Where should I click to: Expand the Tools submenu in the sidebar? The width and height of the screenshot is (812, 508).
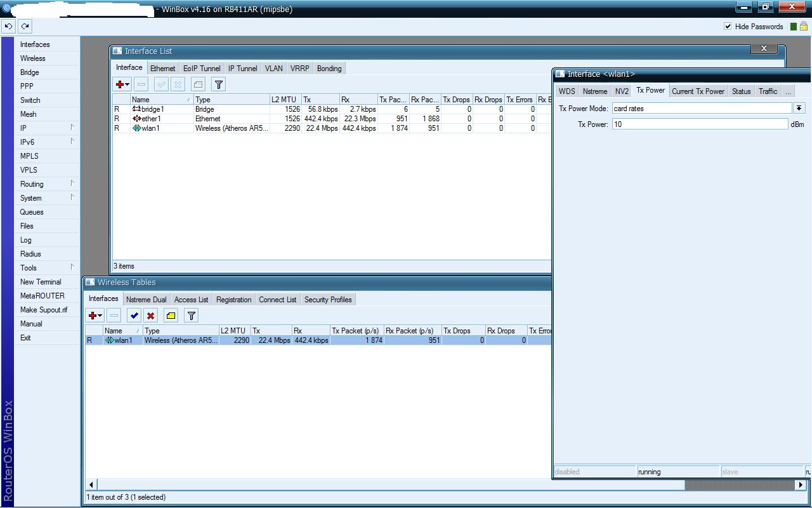click(x=72, y=267)
